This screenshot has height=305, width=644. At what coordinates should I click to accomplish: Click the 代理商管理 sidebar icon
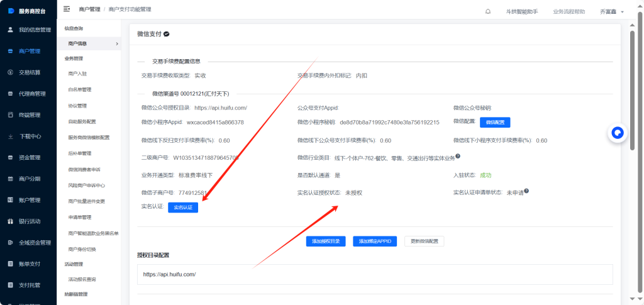tap(11, 94)
